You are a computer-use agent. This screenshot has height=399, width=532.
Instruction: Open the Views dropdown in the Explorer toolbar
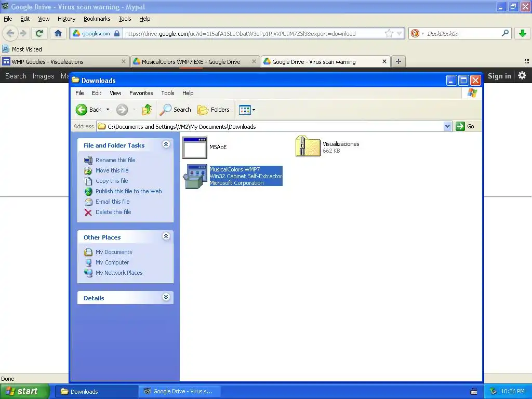[x=247, y=110]
